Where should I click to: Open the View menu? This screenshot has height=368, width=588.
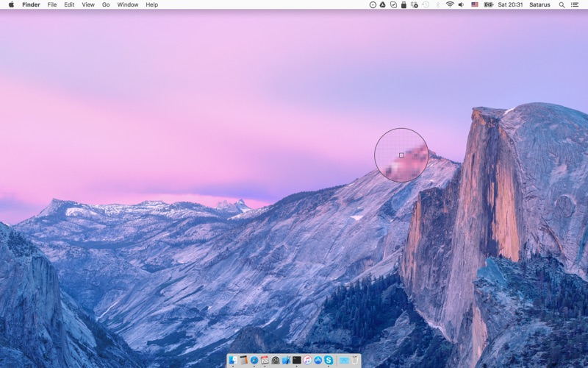tap(88, 4)
